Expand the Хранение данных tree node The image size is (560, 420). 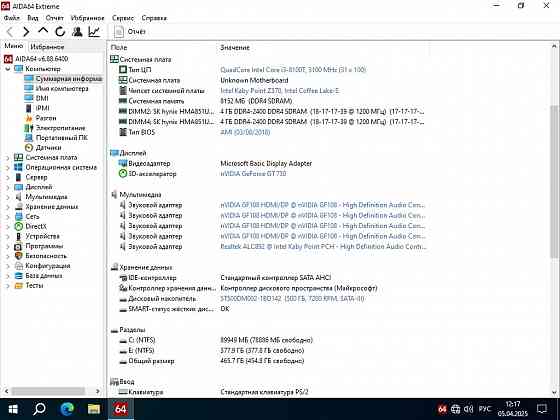8,207
